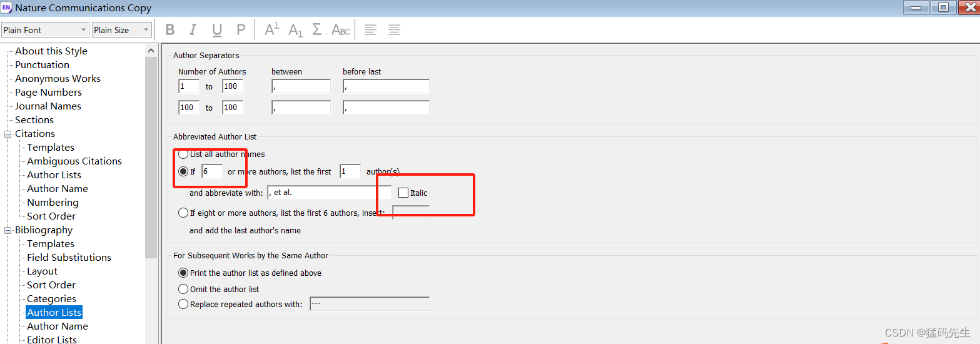The height and width of the screenshot is (344, 980).
Task: Maximize the style editor window
Action: (x=943, y=8)
